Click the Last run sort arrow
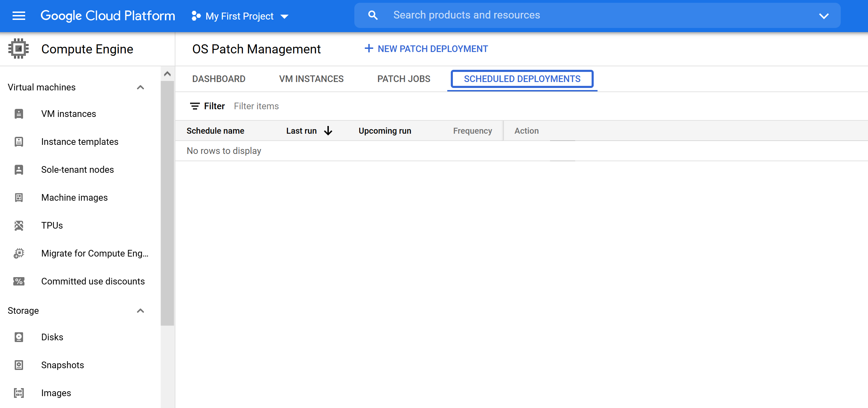The width and height of the screenshot is (868, 408). (x=328, y=131)
